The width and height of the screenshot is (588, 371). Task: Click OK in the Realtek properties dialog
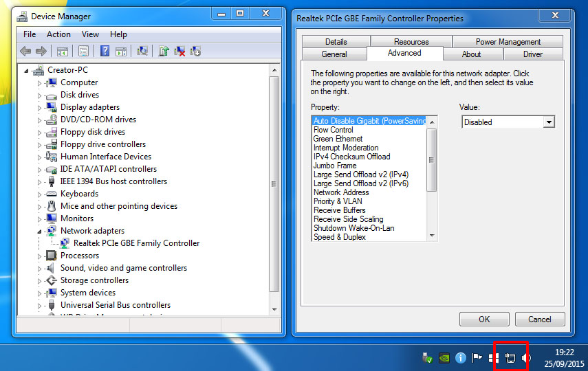coord(484,319)
